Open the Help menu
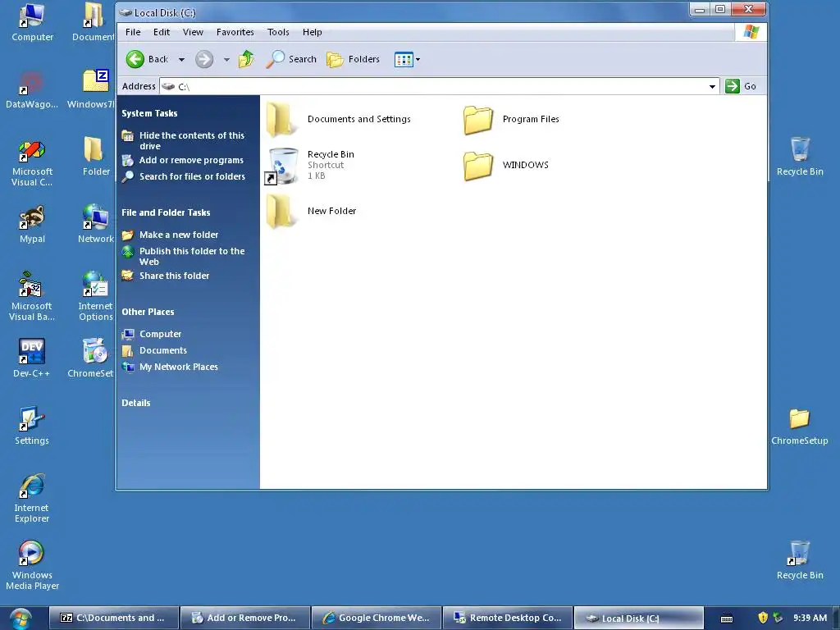The image size is (840, 630). pyautogui.click(x=312, y=32)
